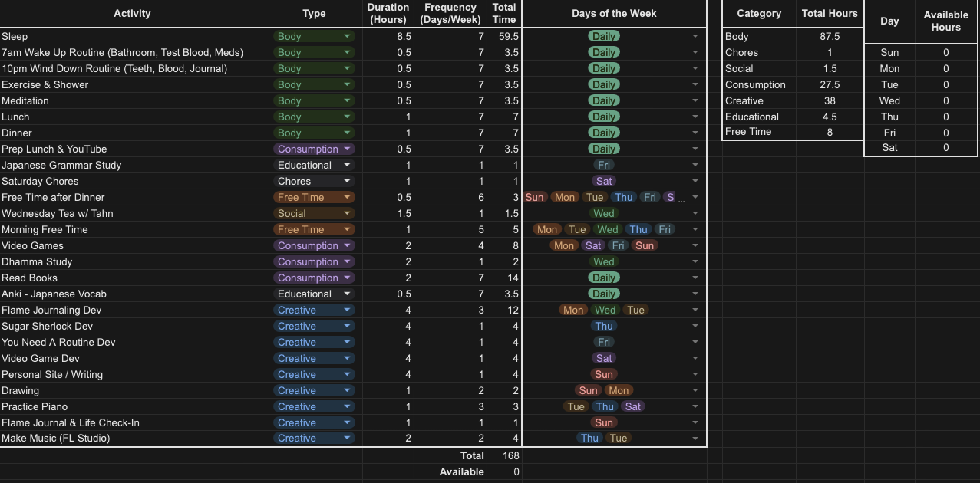Viewport: 980px width, 483px height.
Task: Expand Days dropdown arrow for Free Time after Dinner
Action: pos(695,198)
